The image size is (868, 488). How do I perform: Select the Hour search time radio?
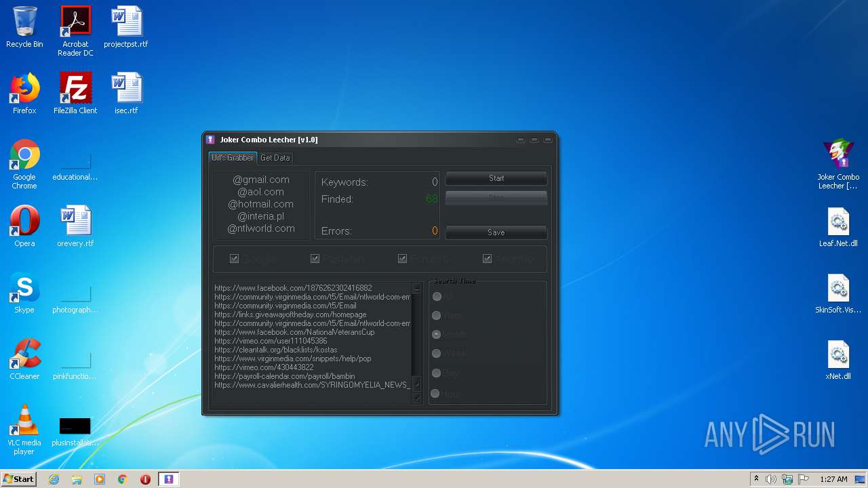[435, 393]
